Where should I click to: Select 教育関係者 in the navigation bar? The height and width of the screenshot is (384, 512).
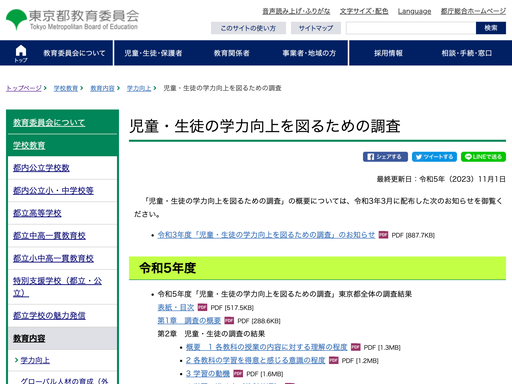tap(231, 53)
